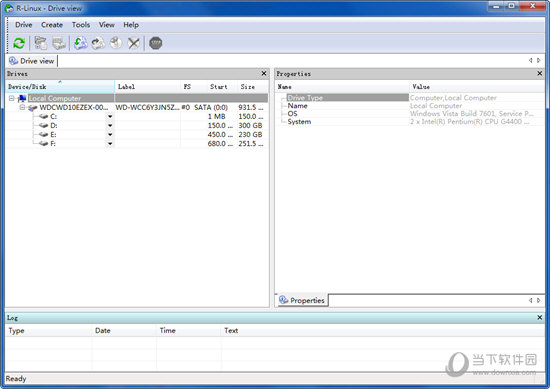This screenshot has width=550, height=389.
Task: Open the dropdown arrow next to E: drive
Action: (110, 135)
